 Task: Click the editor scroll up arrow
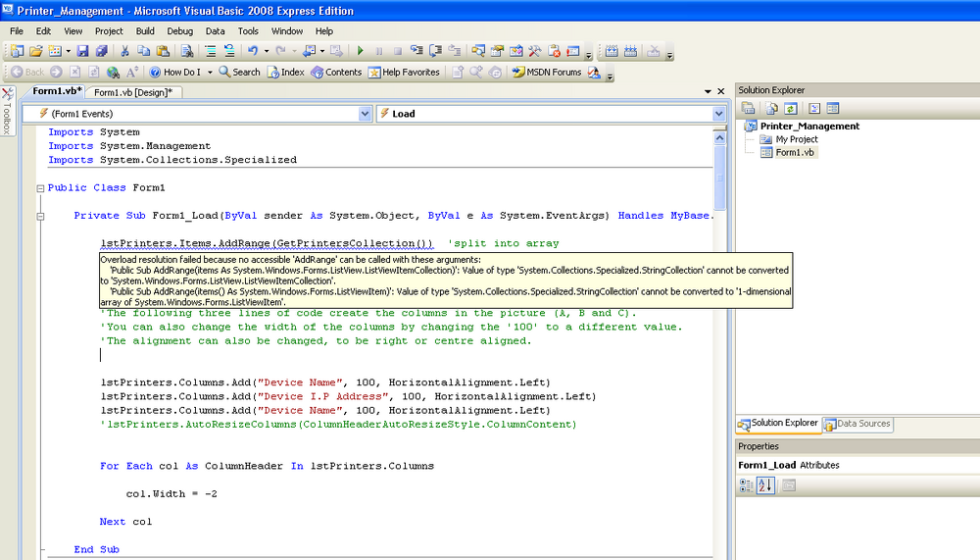point(719,137)
